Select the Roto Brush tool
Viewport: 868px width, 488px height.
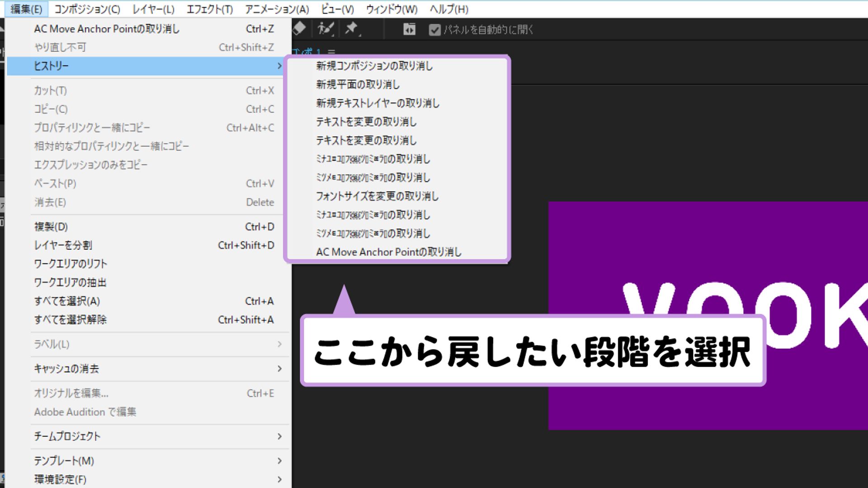click(x=325, y=28)
